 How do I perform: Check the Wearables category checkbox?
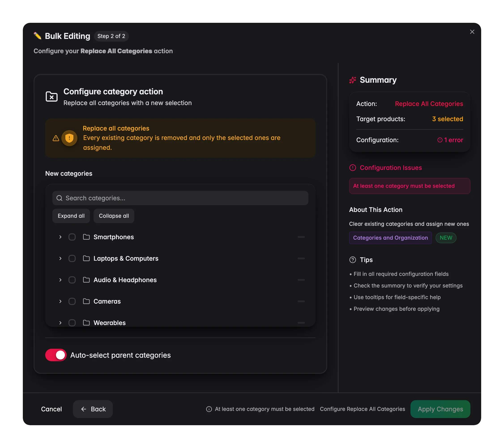(x=72, y=323)
